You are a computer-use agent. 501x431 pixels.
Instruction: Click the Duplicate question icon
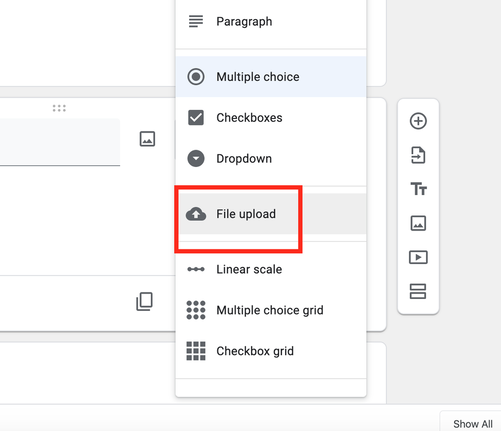(144, 302)
